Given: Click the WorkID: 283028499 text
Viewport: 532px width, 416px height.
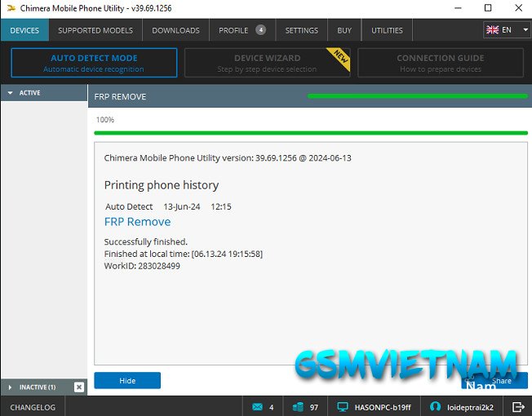Looking at the screenshot, I should (x=142, y=266).
